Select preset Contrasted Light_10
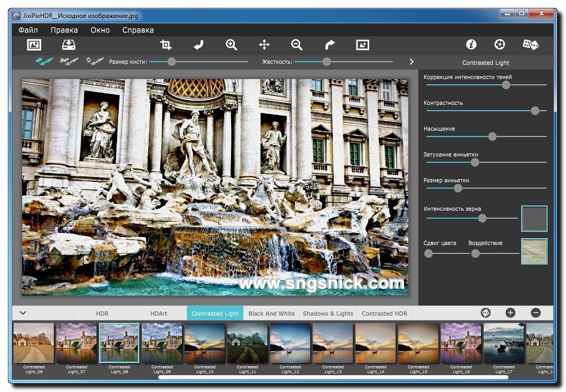The width and height of the screenshot is (566, 392). tap(205, 344)
